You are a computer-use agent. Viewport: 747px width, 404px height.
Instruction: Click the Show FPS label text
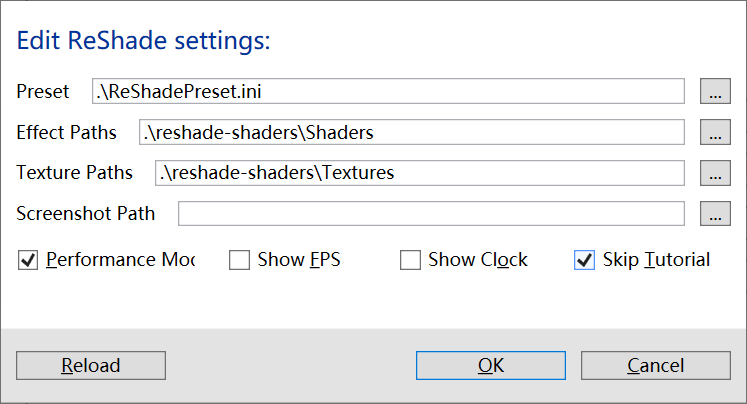tap(299, 260)
